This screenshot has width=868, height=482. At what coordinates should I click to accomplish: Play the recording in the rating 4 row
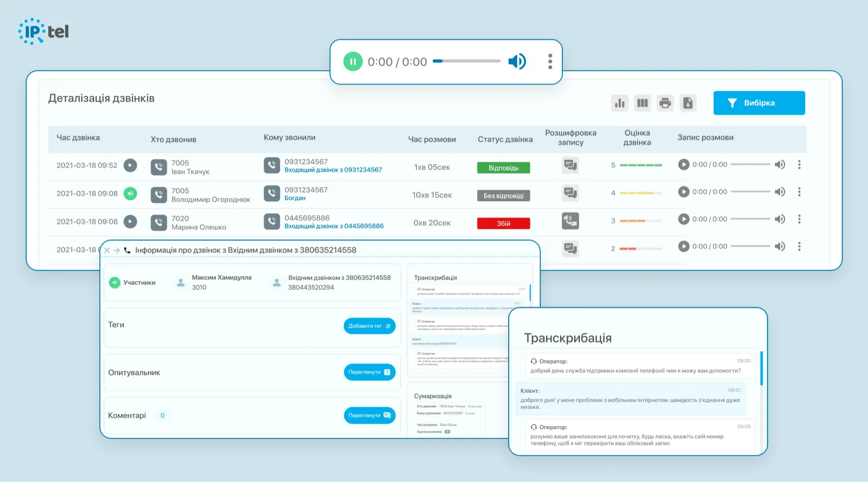tap(684, 192)
